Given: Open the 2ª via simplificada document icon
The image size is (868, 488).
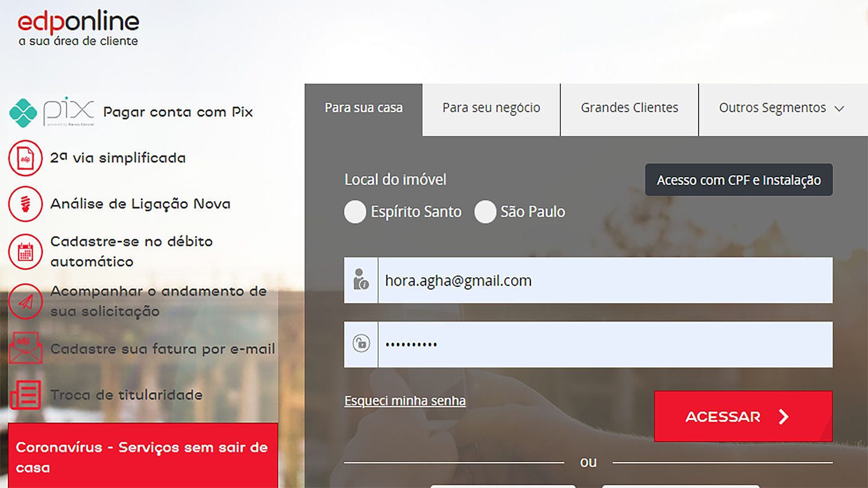Looking at the screenshot, I should tap(25, 158).
